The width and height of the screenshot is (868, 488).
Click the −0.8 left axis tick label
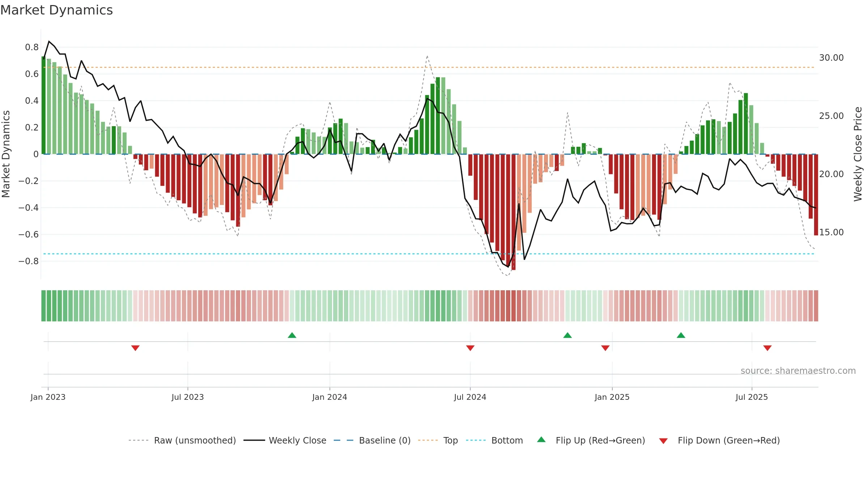pyautogui.click(x=29, y=261)
